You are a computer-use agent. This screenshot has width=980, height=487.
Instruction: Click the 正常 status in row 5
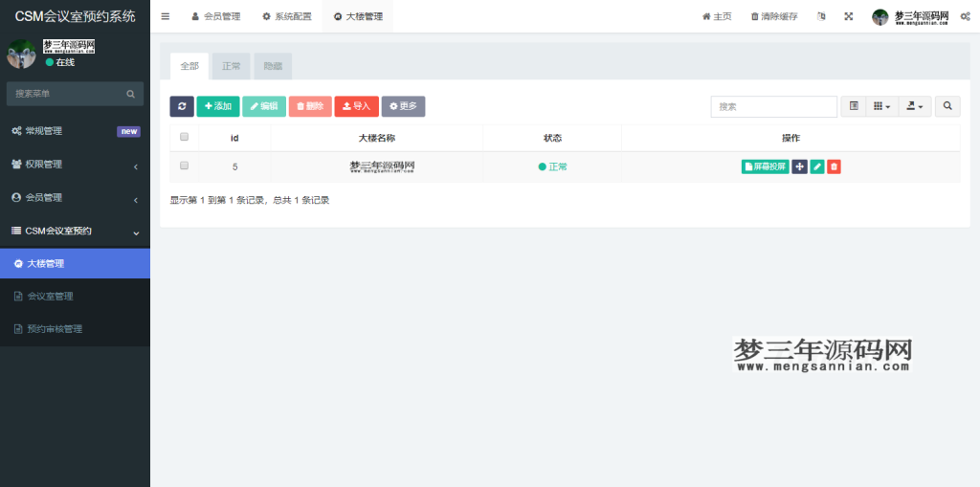(x=552, y=166)
